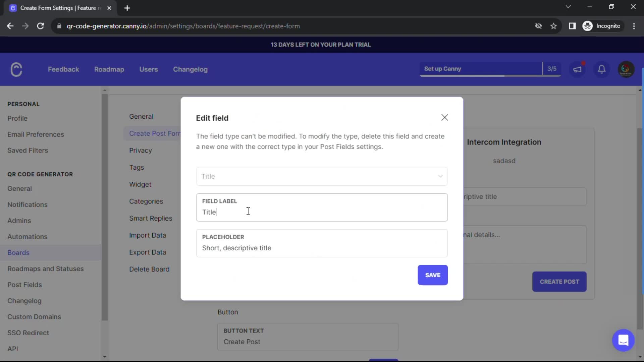Click the Canny logo icon
644x362 pixels.
[x=16, y=69]
